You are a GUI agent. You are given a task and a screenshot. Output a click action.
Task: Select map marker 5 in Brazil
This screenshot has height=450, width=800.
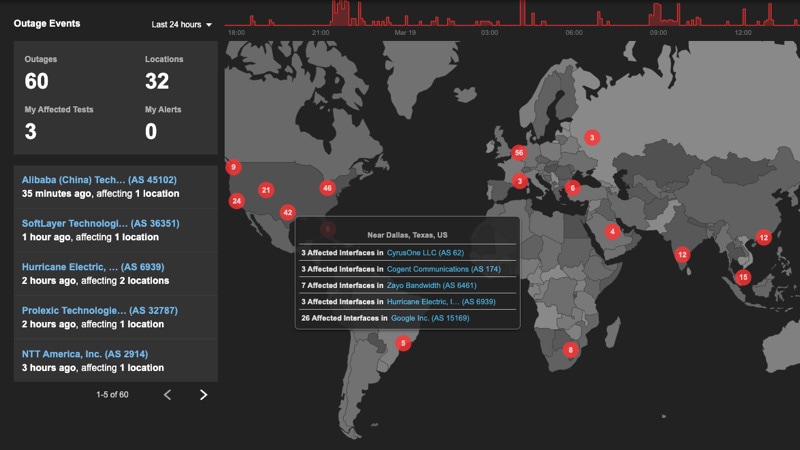(403, 343)
